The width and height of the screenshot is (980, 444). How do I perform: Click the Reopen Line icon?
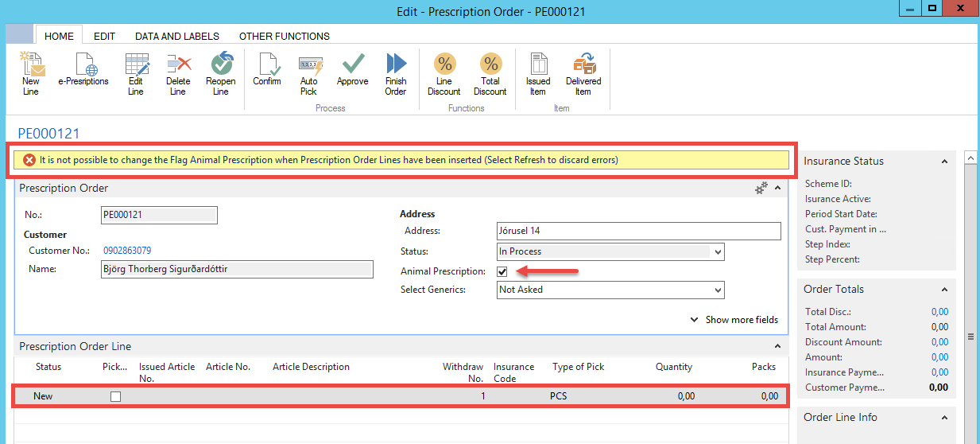221,65
